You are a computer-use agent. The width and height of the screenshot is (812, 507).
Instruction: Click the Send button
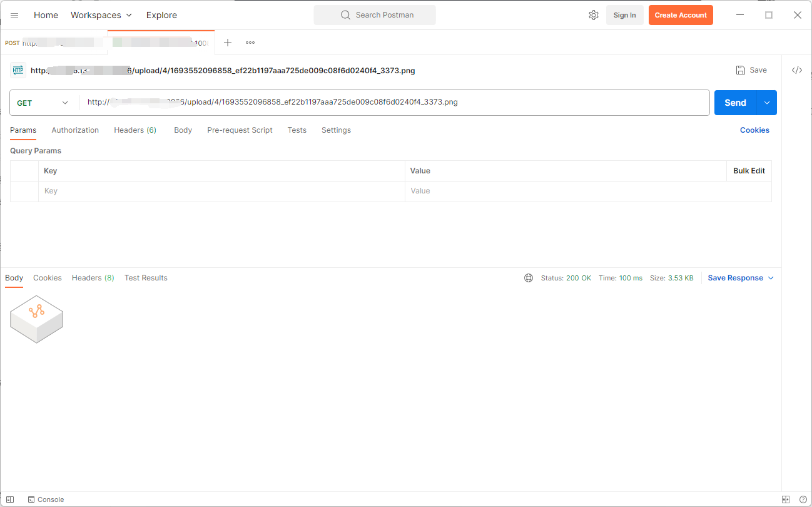click(x=736, y=103)
